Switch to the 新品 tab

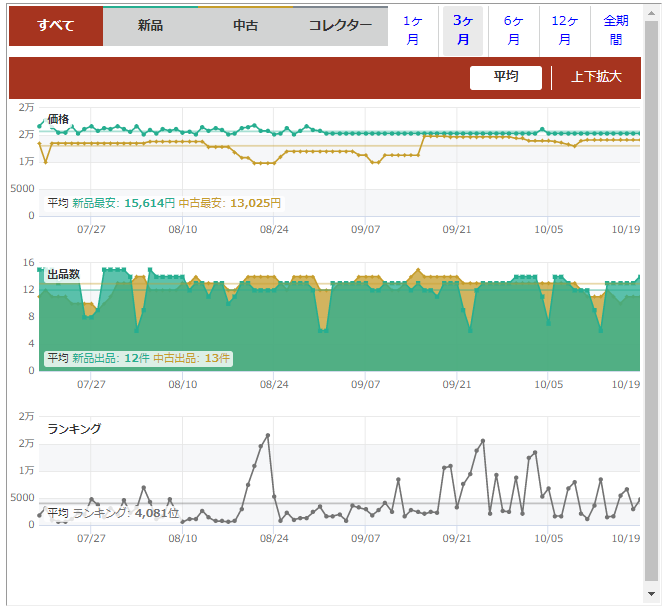click(150, 26)
